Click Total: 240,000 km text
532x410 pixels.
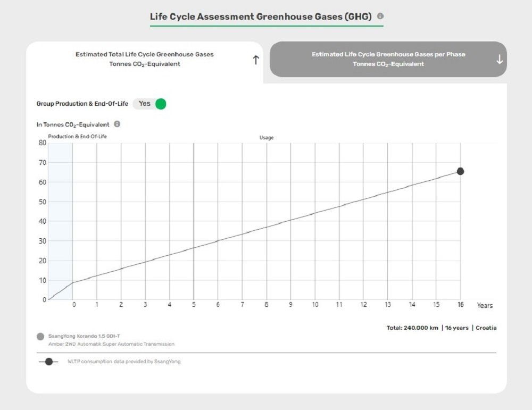click(x=412, y=328)
